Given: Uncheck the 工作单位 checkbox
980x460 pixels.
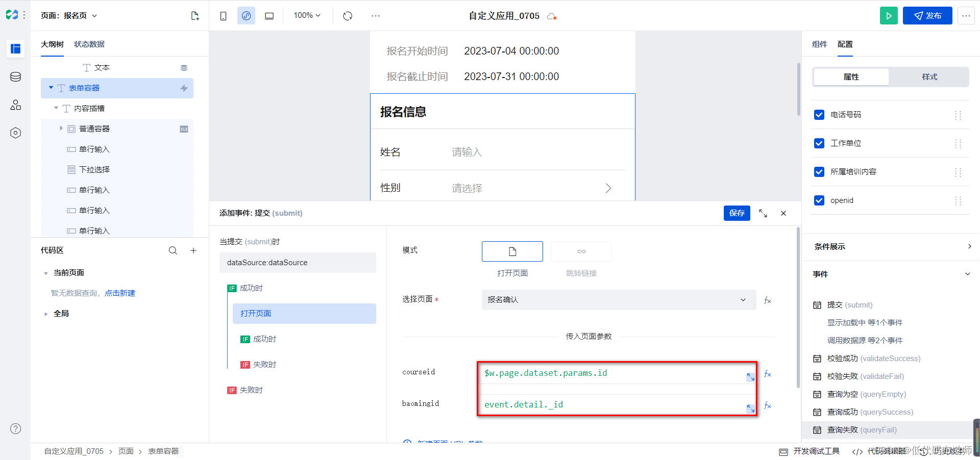Looking at the screenshot, I should click(819, 143).
